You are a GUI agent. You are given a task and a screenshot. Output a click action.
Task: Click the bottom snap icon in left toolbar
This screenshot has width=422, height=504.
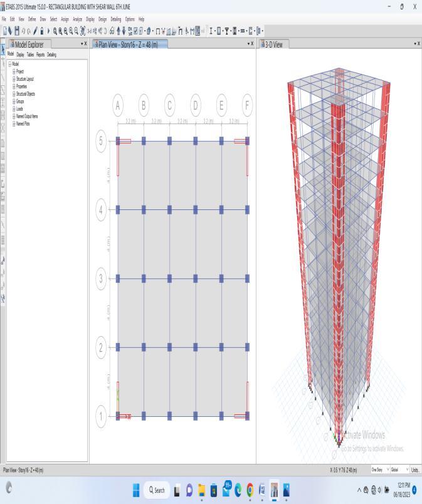[x=3, y=298]
